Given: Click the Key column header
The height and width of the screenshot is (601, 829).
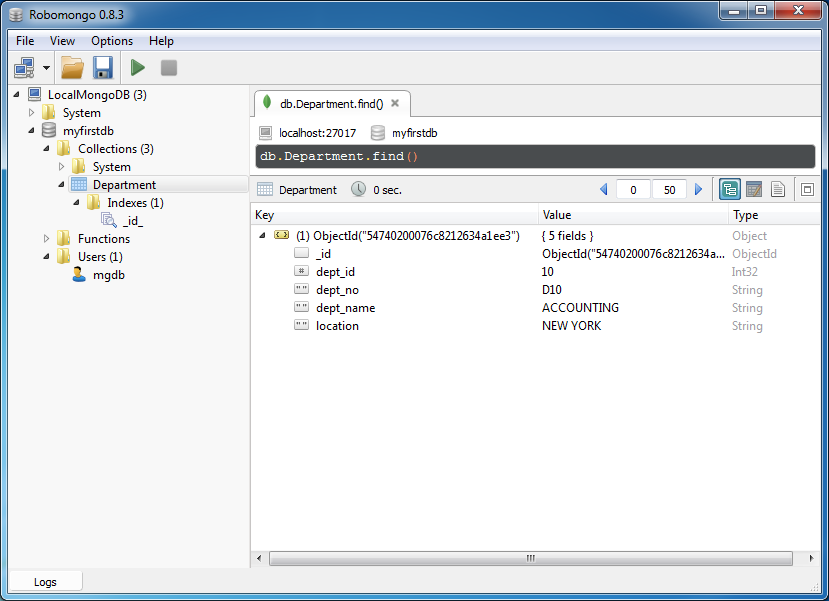Looking at the screenshot, I should 394,215.
